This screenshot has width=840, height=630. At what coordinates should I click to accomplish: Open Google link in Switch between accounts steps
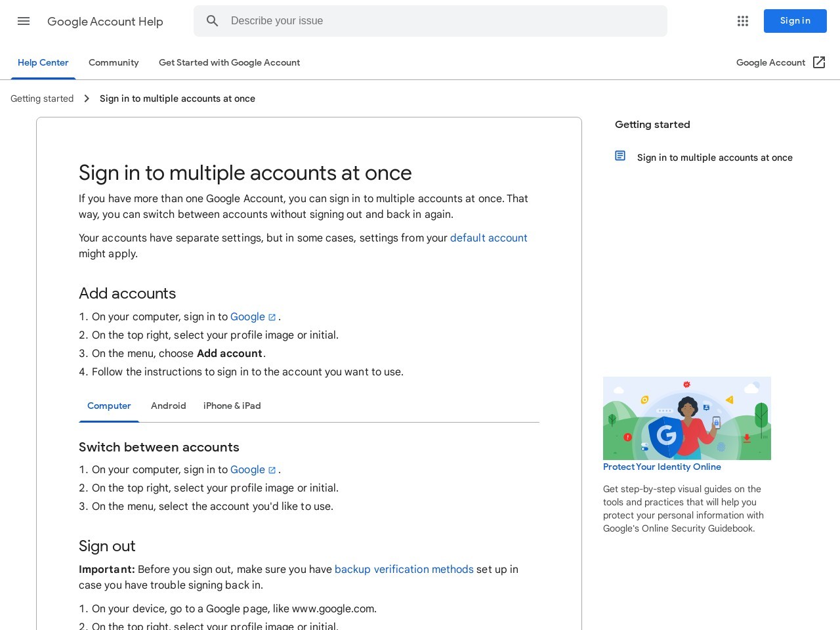tap(247, 469)
